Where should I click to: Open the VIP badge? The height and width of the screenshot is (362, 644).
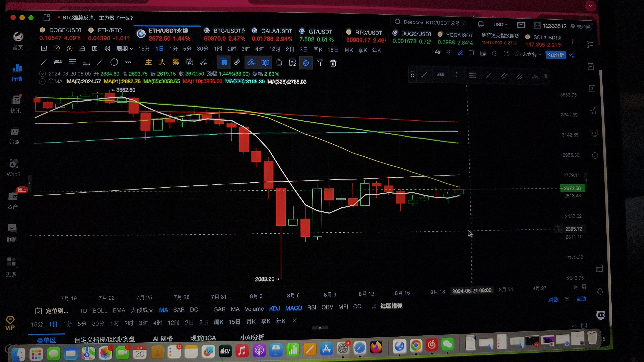(10, 323)
